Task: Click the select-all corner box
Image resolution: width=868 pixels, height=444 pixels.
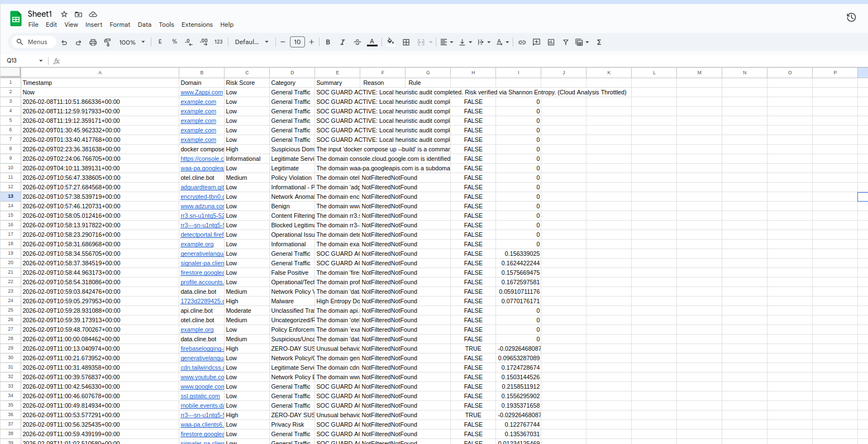Action: pos(10,73)
